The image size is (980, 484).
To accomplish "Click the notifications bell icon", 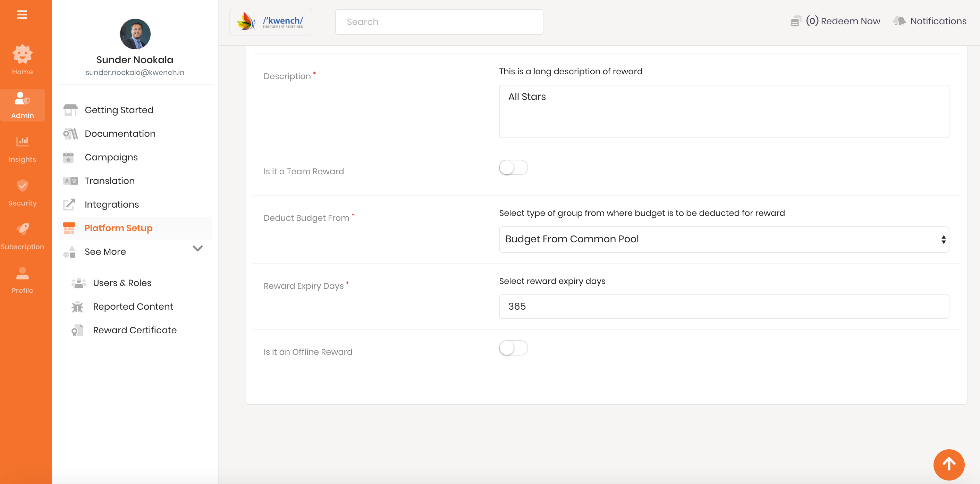I will point(900,21).
